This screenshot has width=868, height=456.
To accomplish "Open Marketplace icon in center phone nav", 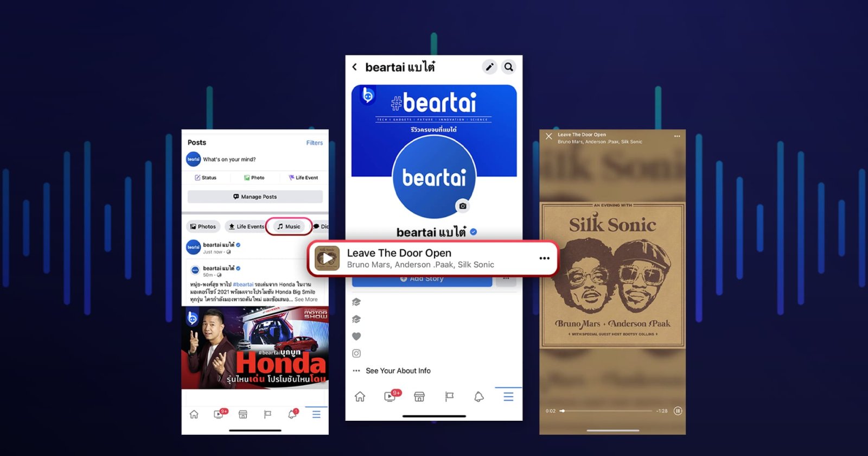I will [x=419, y=397].
